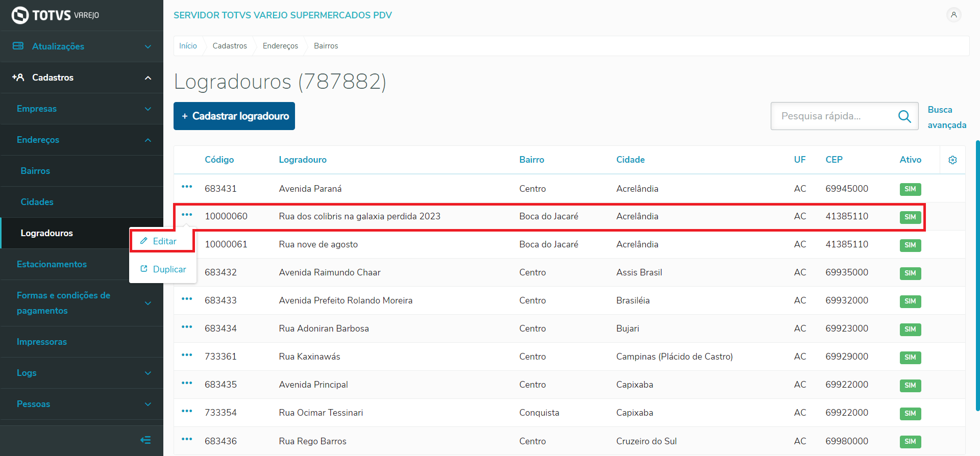Choose Editar from the context menu
This screenshot has height=456, width=980.
[164, 241]
